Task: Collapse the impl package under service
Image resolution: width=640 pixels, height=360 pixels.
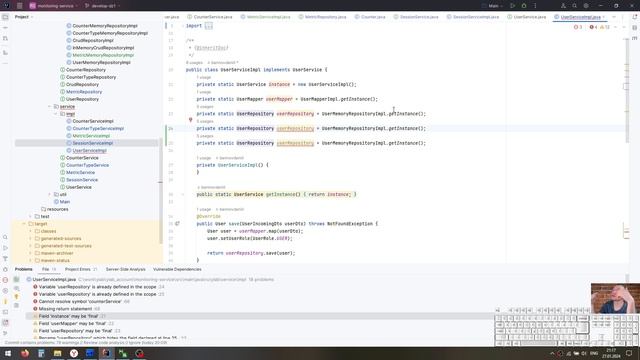Action: coord(56,114)
